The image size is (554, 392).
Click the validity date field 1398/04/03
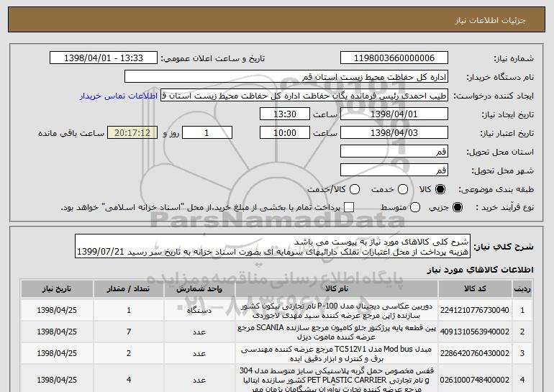click(x=394, y=133)
